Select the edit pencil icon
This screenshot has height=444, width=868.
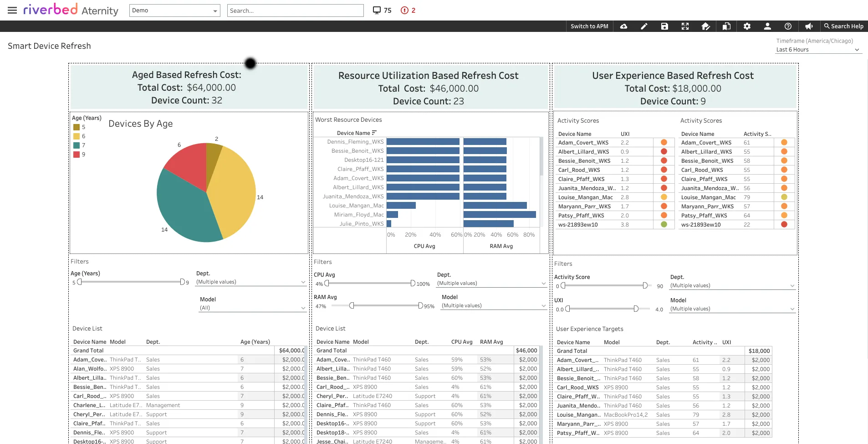[644, 26]
